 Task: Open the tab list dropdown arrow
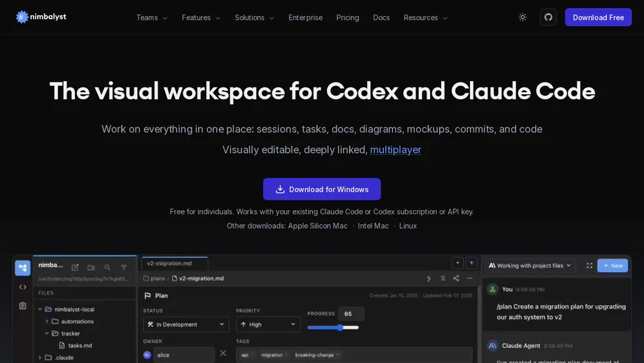458,262
